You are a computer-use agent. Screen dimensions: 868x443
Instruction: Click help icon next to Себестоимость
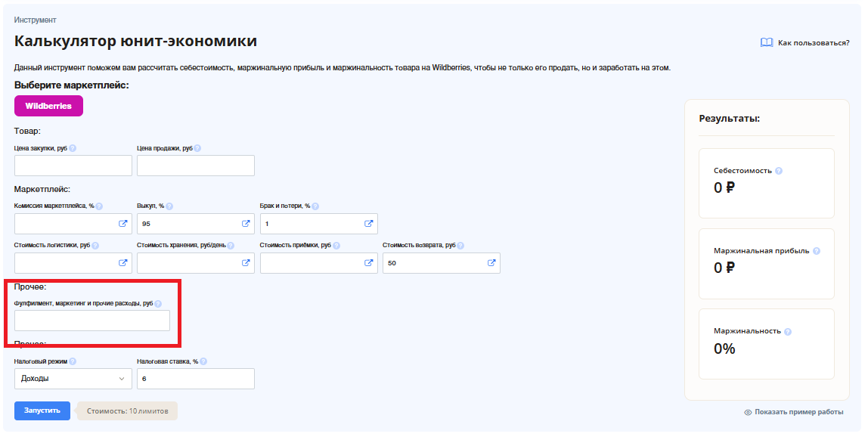(779, 171)
